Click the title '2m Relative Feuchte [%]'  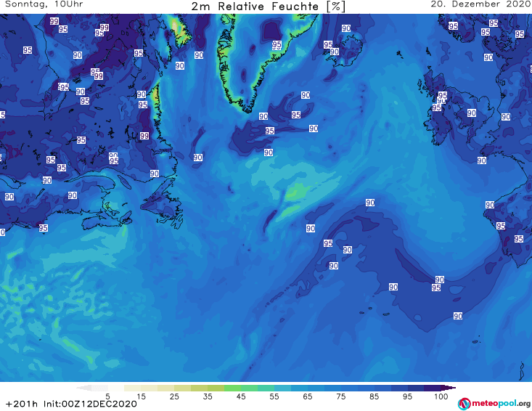[269, 7]
